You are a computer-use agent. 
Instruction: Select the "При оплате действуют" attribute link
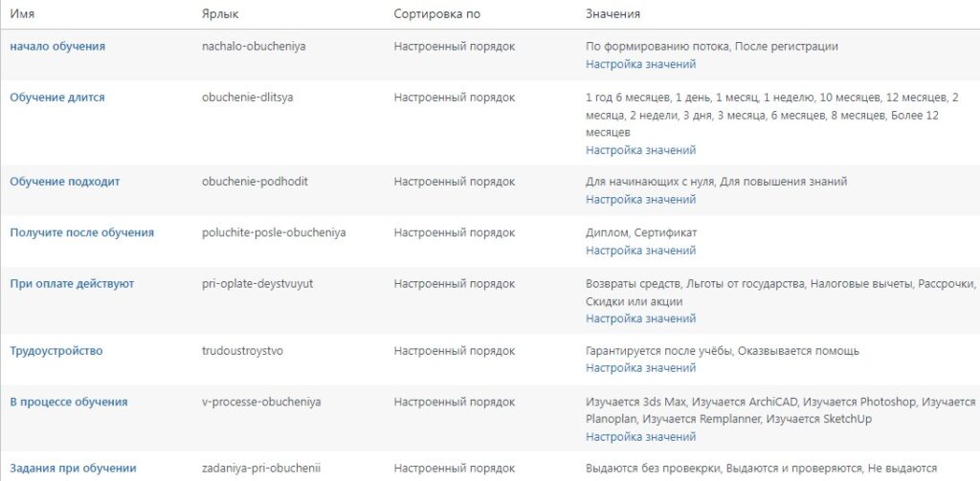pyautogui.click(x=72, y=284)
